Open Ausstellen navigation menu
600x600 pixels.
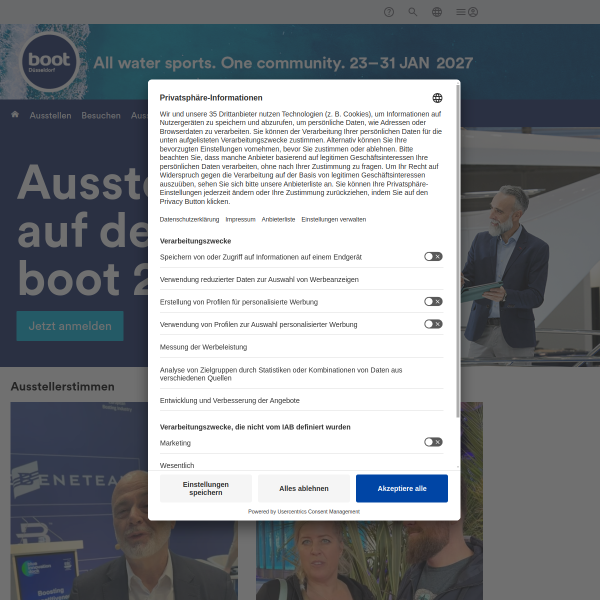click(51, 116)
